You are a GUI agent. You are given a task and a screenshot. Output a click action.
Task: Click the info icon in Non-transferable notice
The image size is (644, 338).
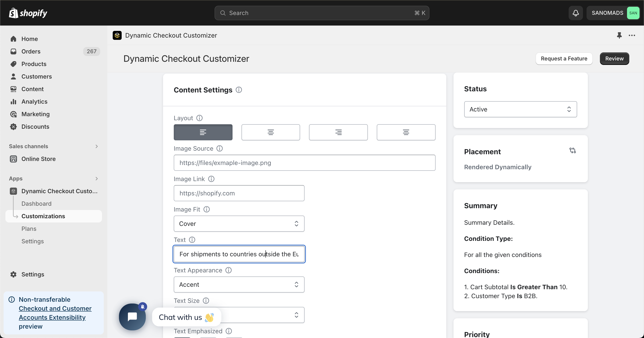point(12,299)
